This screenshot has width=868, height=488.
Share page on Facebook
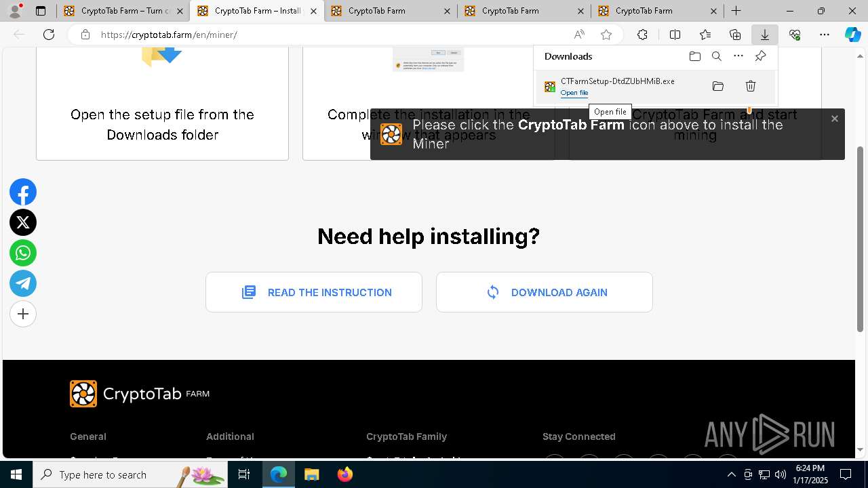tap(23, 192)
